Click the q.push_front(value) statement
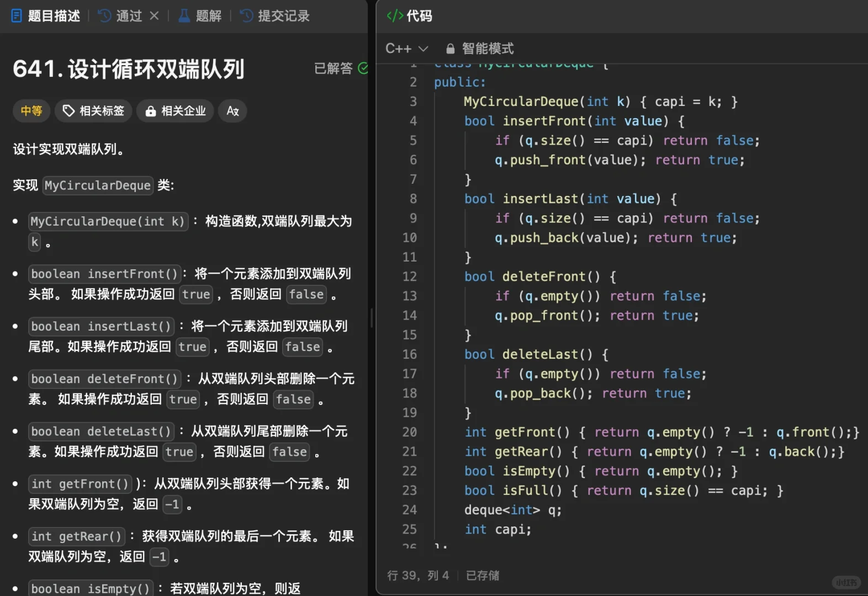The image size is (868, 596). (x=570, y=160)
